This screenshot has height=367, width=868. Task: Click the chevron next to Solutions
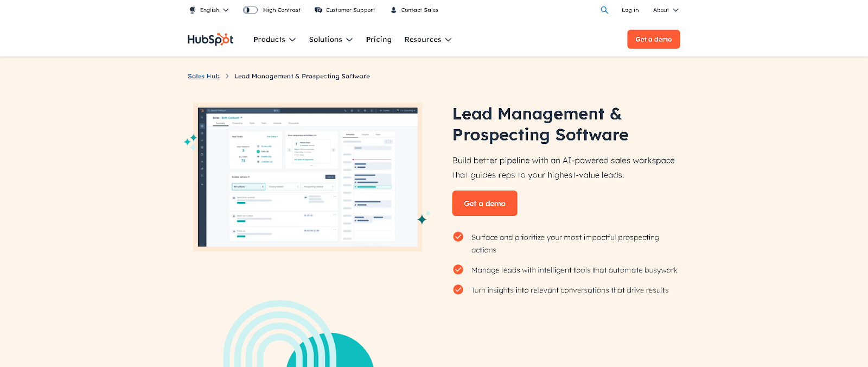click(x=349, y=40)
